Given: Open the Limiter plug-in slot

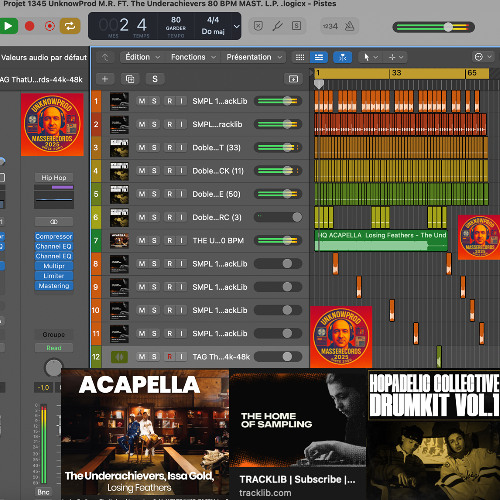Looking at the screenshot, I should pyautogui.click(x=54, y=276).
